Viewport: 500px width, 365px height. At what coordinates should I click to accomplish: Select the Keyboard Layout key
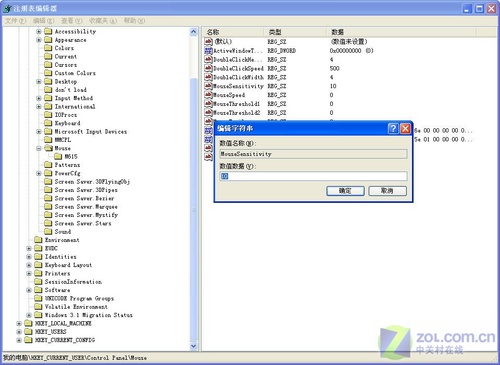point(68,265)
